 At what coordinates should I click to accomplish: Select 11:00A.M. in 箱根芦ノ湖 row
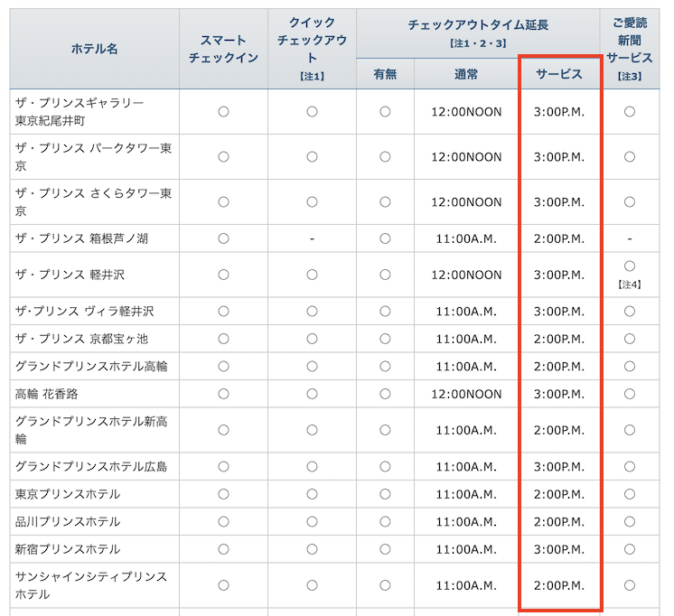(x=466, y=239)
